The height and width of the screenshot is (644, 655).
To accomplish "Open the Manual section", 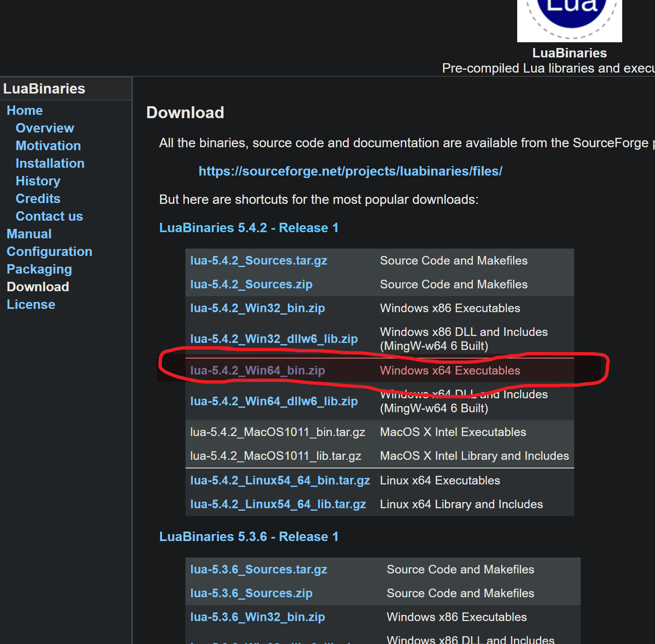I will [29, 234].
